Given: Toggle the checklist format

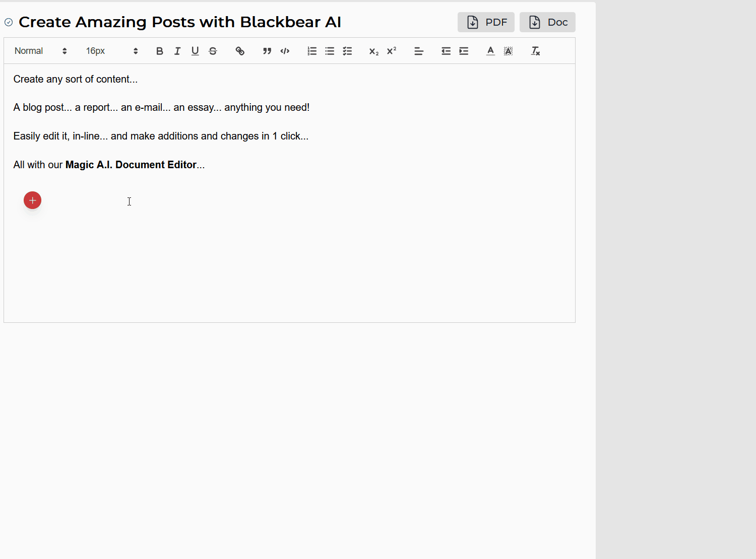Looking at the screenshot, I should (x=347, y=51).
